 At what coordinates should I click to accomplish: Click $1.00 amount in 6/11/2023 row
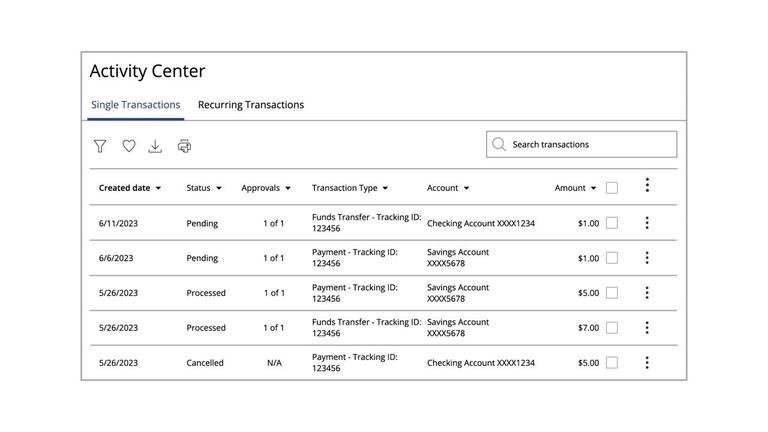588,223
